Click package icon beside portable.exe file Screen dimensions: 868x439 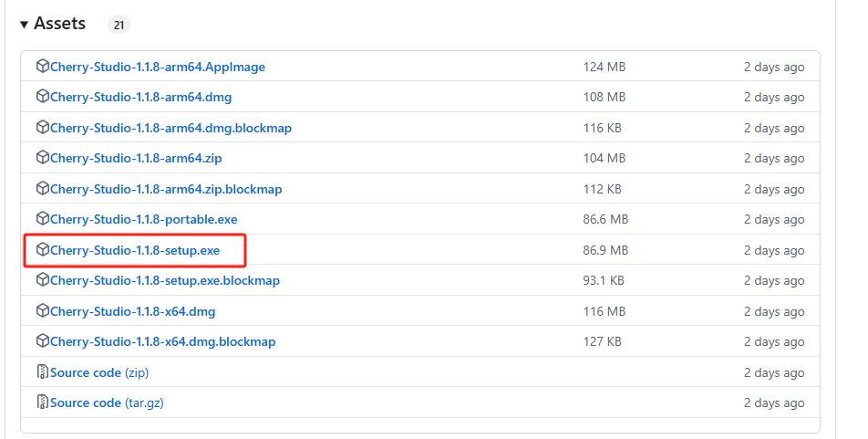tap(42, 219)
